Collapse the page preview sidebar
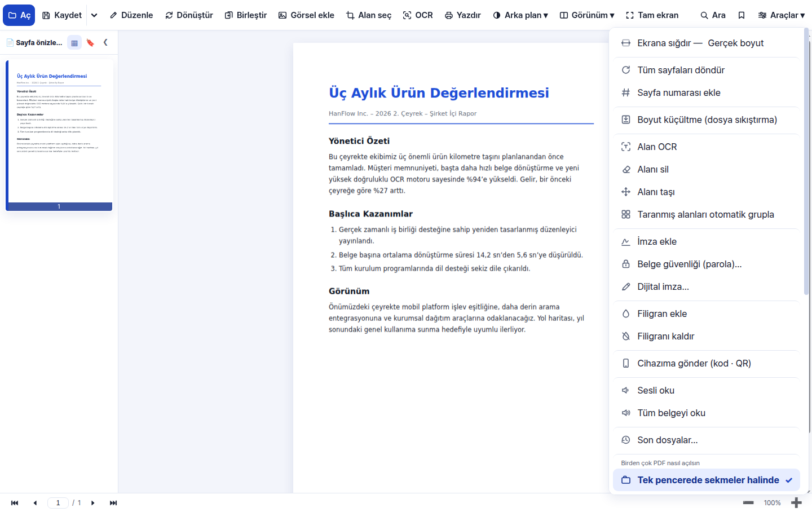This screenshot has height=512, width=812. point(105,42)
